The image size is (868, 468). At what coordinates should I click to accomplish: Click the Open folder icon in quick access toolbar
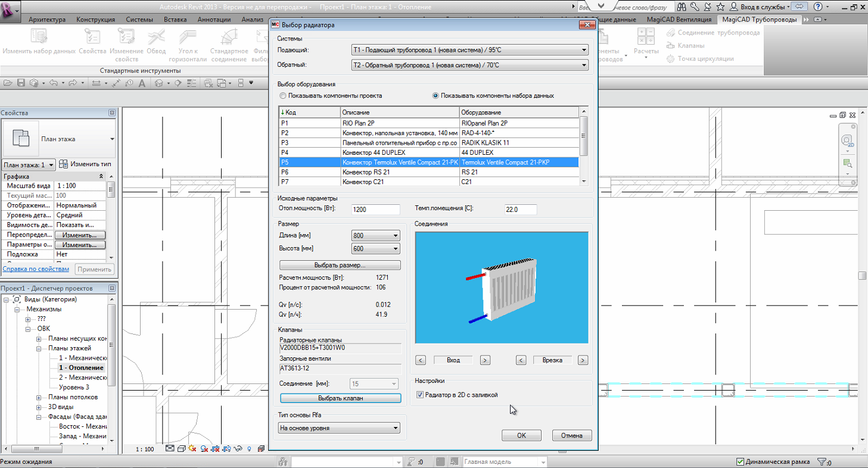(8, 83)
